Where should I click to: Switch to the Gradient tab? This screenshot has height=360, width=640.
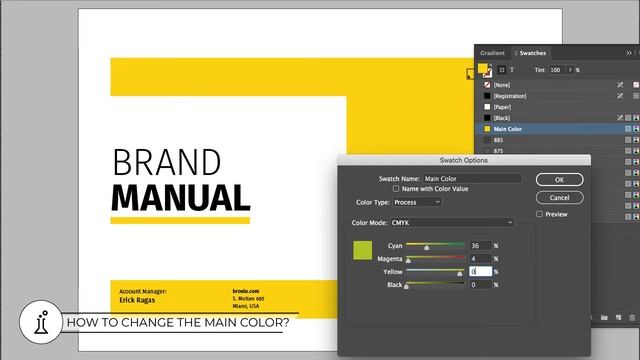(492, 53)
